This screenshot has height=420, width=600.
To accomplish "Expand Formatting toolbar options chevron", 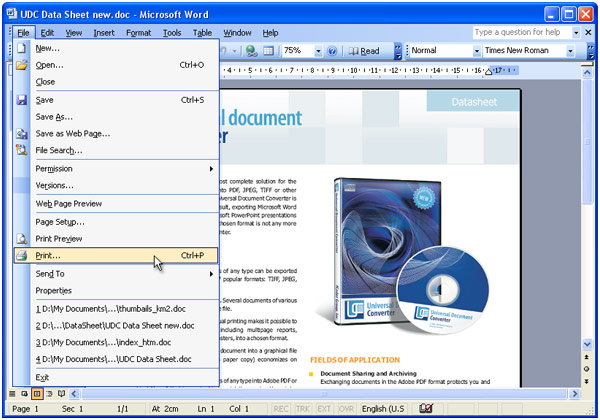I will pos(591,51).
